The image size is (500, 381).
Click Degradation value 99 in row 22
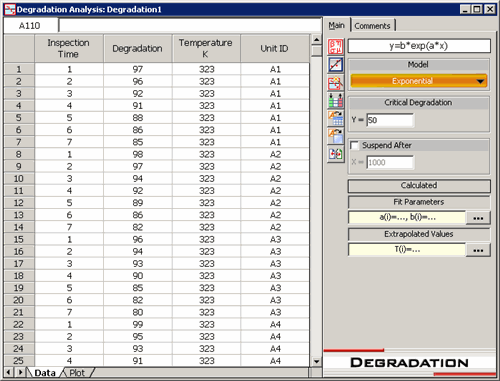[x=138, y=324]
